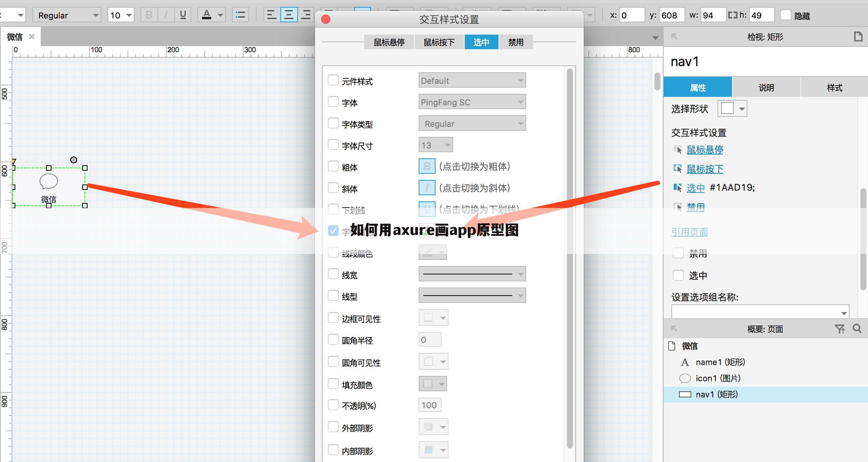This screenshot has width=868, height=462.
Task: Toggle the 选中 checkbox in the inspector panel
Action: pos(678,275)
